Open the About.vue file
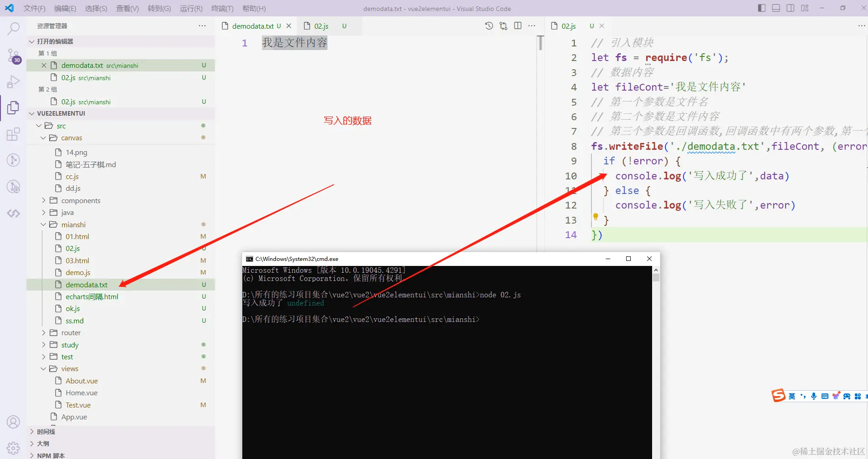The width and height of the screenshot is (868, 459). click(x=121, y=381)
